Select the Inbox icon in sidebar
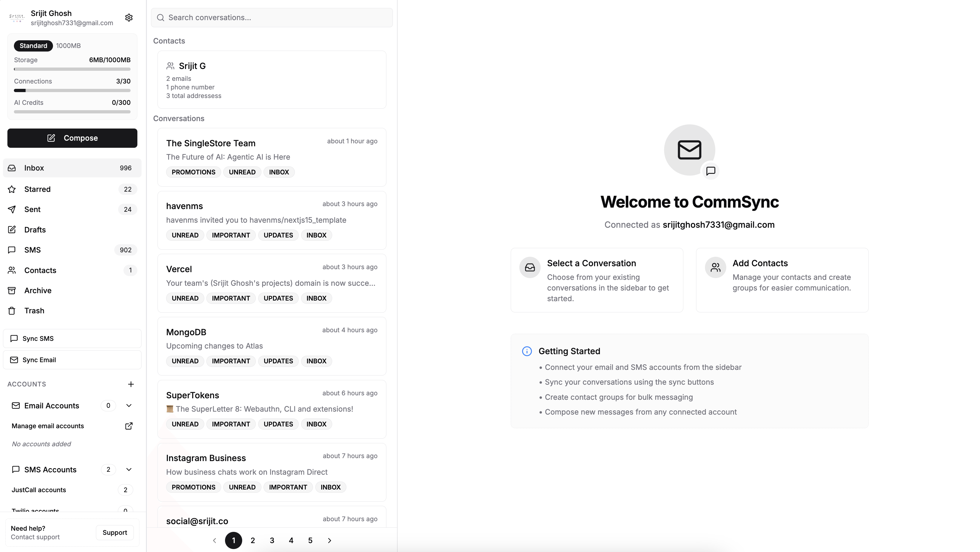980x552 pixels. (12, 168)
